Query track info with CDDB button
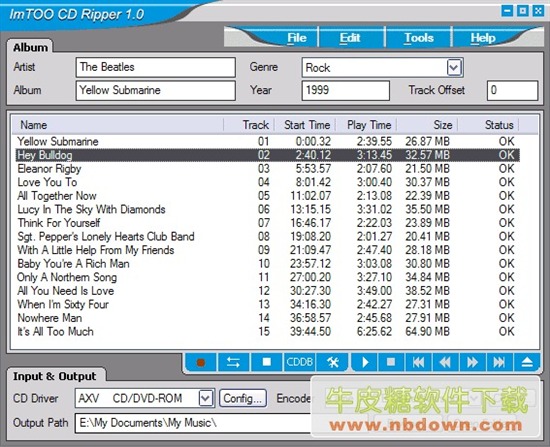Screen dimensions: 550x447 (x=299, y=362)
